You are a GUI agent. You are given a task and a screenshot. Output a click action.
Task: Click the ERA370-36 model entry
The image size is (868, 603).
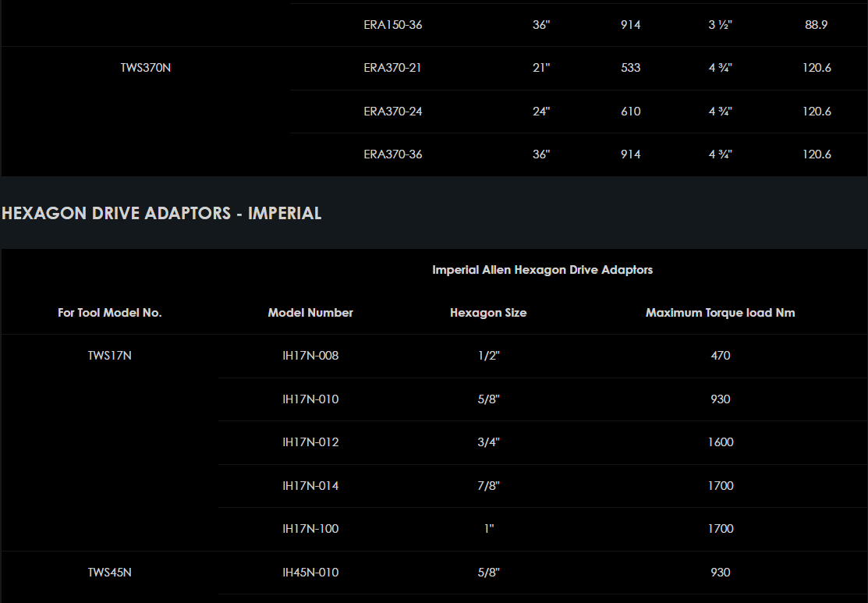(x=392, y=154)
